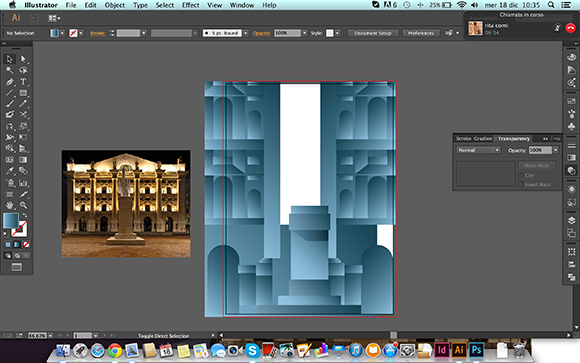This screenshot has height=363, width=580.
Task: Select the Symbol Sprayer tool
Action: point(10,182)
